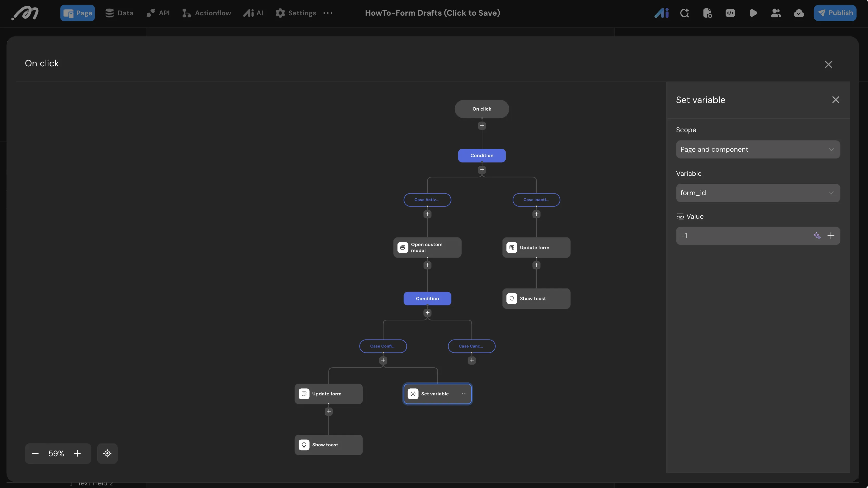This screenshot has height=488, width=868.
Task: Open the code view icon
Action: tap(730, 13)
